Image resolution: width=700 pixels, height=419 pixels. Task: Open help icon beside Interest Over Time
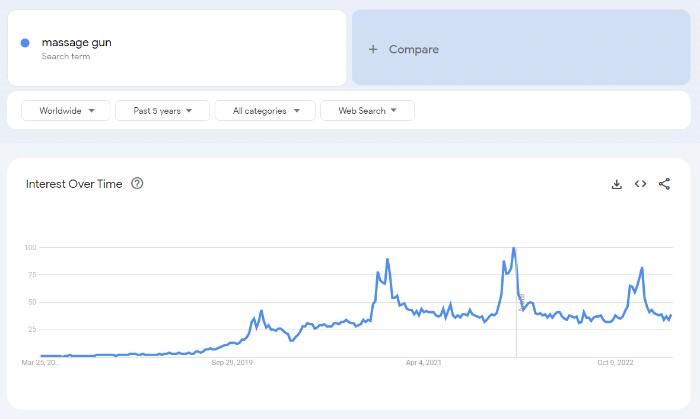(137, 184)
